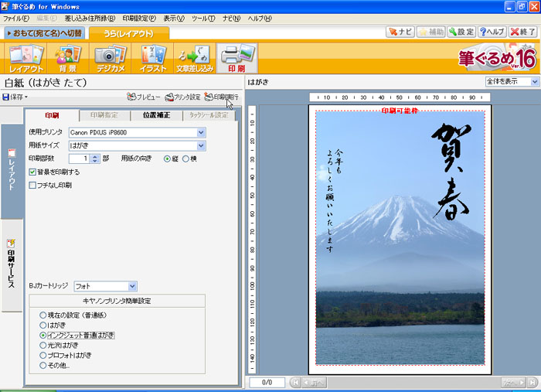The image size is (541, 392).
Task: Click 印刷実行 to execute printing
Action: pos(221,97)
